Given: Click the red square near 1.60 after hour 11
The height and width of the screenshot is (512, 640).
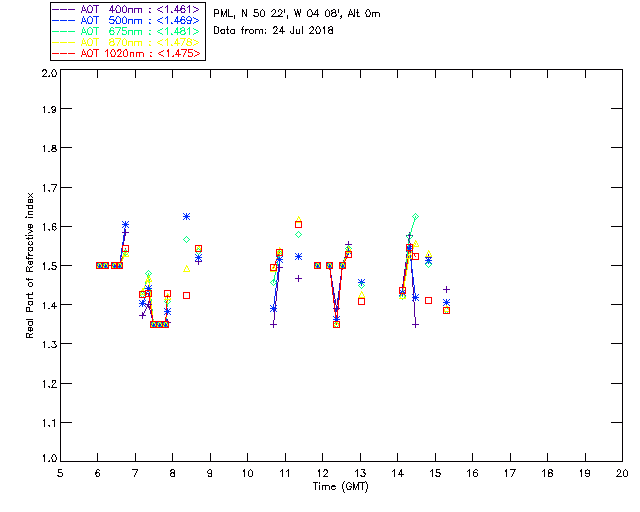Looking at the screenshot, I should click(x=298, y=225).
